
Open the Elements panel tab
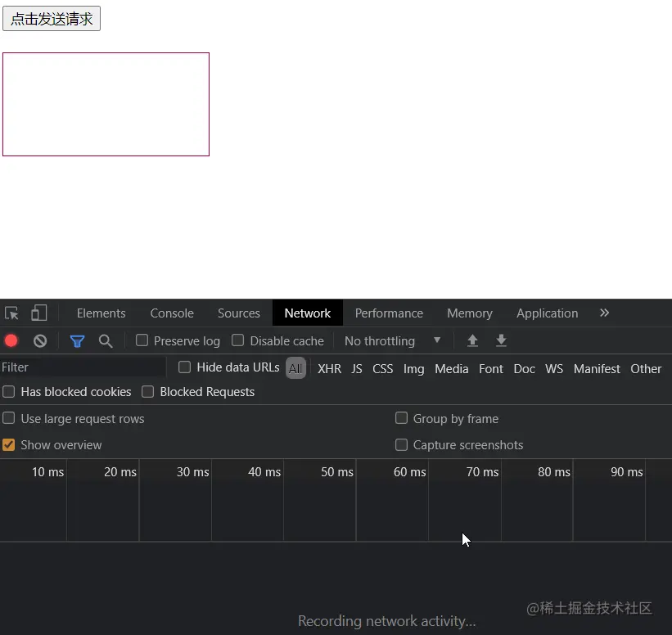pyautogui.click(x=100, y=313)
